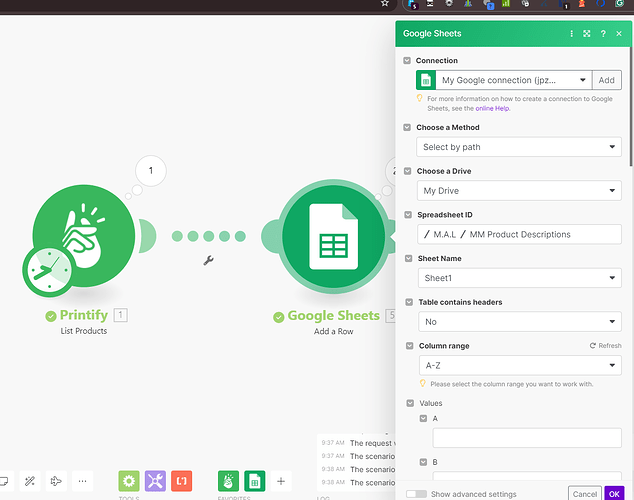Image resolution: width=634 pixels, height=500 pixels.
Task: Click the bubble numbered 1 above Printify
Action: pyautogui.click(x=151, y=171)
